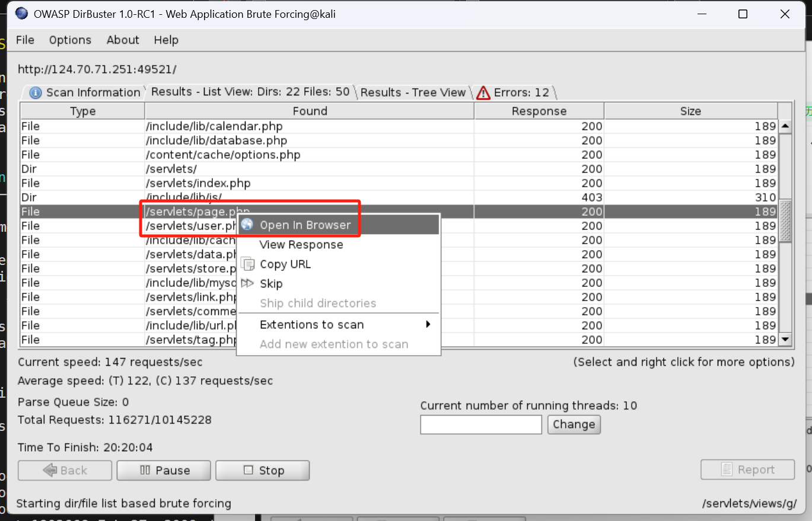Switch to the Results - Tree View tab
The width and height of the screenshot is (812, 521).
(x=413, y=92)
